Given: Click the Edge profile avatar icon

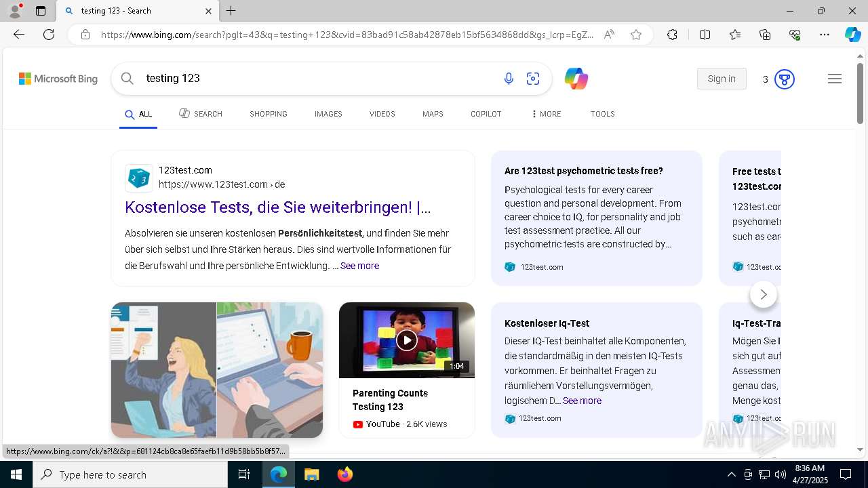Looking at the screenshot, I should tap(15, 11).
